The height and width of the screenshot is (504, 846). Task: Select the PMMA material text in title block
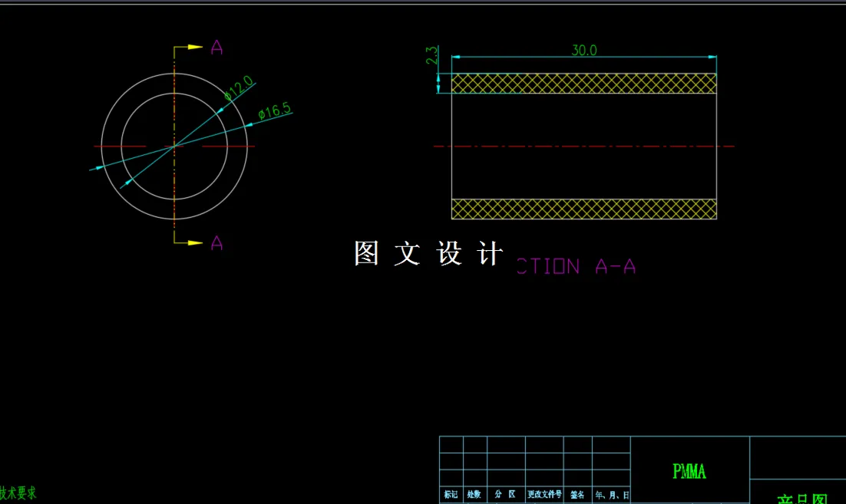pos(689,471)
